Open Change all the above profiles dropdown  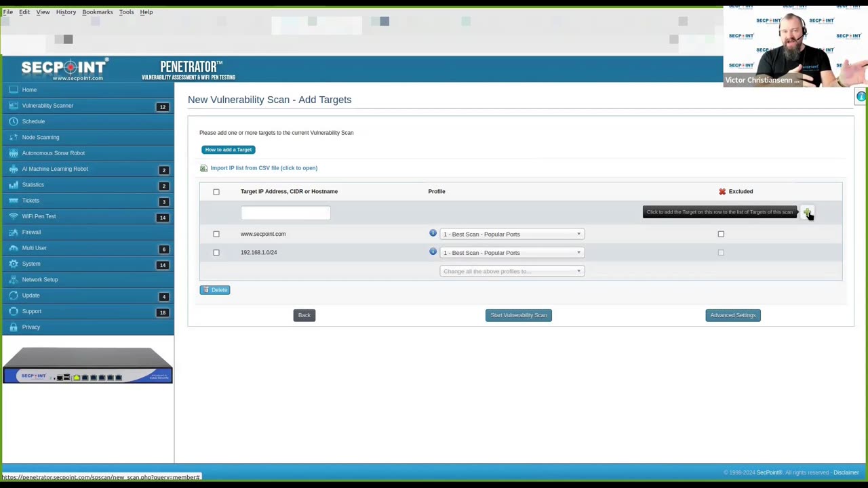coord(512,271)
